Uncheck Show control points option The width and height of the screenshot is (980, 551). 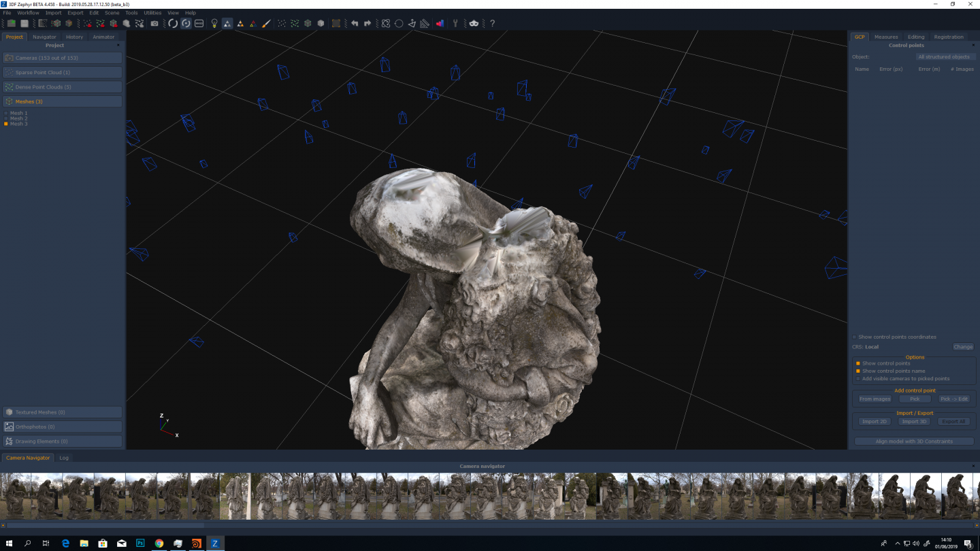[x=857, y=363]
